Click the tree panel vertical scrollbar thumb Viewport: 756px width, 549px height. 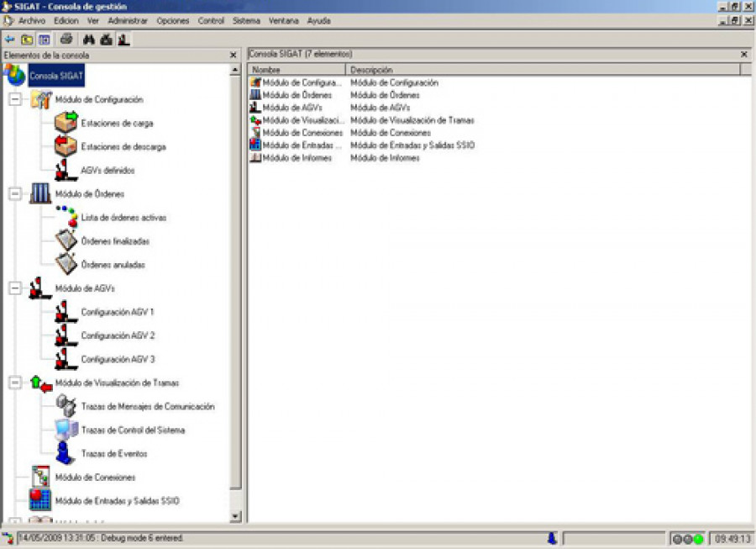(235, 282)
